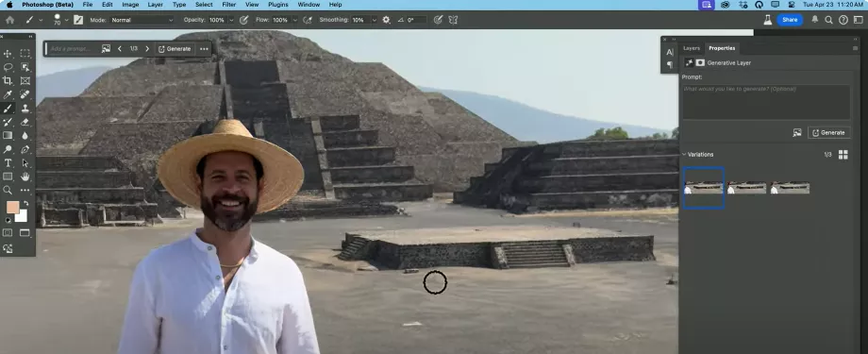Image resolution: width=868 pixels, height=354 pixels.
Task: Swap foreground and background colors
Action: tap(25, 204)
